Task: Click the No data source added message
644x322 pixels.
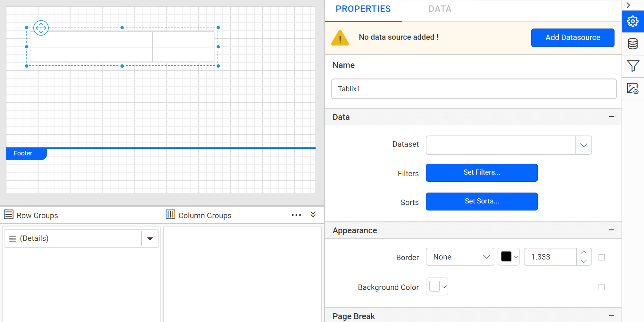Action: pyautogui.click(x=399, y=37)
